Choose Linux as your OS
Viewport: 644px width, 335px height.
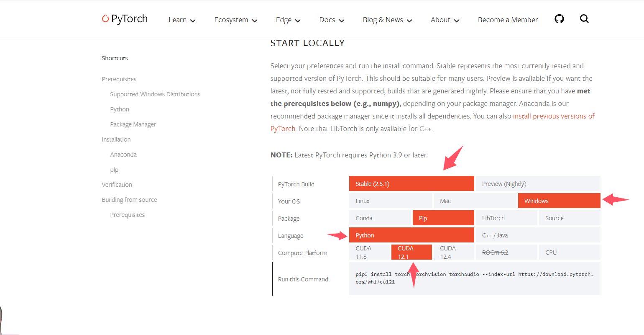[391, 201]
